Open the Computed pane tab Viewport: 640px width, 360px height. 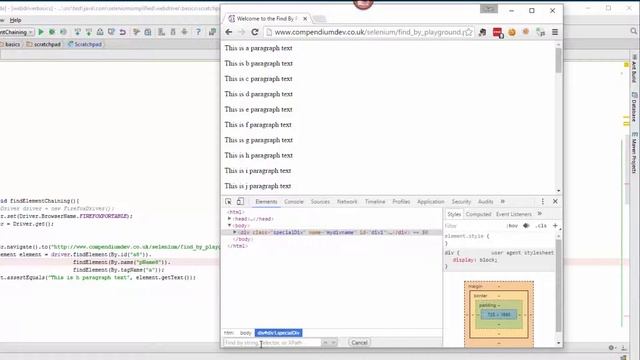pos(478,214)
